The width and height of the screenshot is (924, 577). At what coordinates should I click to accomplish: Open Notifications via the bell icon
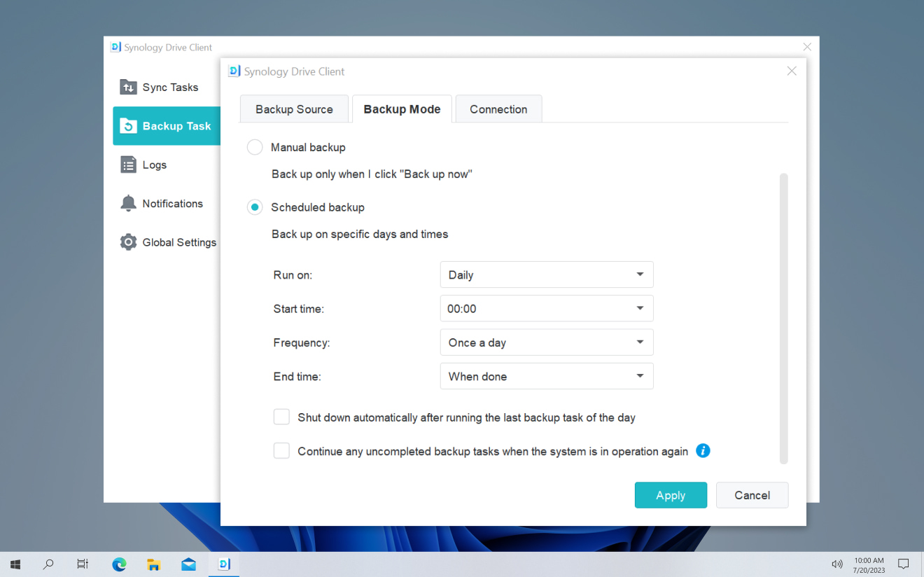(x=129, y=203)
